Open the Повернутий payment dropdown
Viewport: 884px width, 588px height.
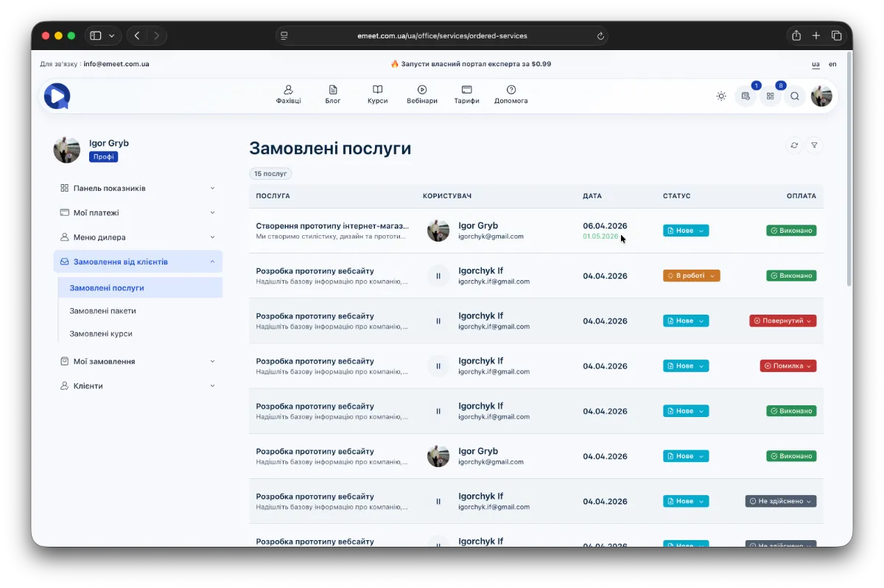782,321
